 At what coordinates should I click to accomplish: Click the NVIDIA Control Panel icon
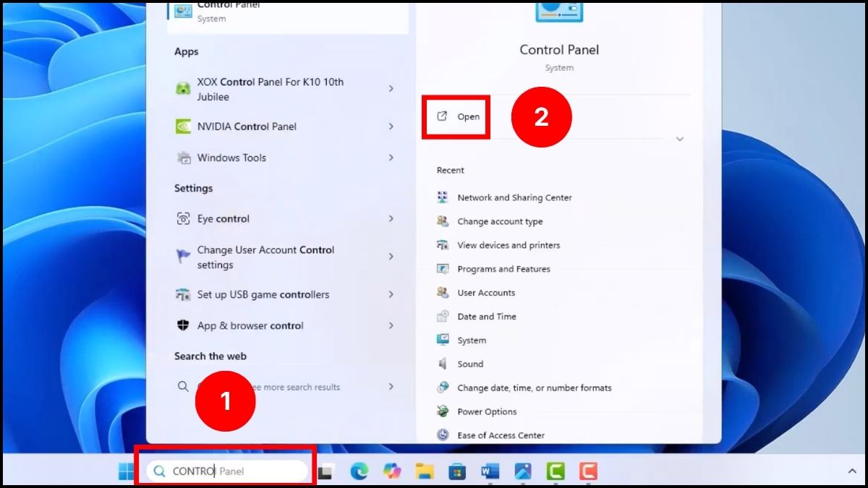(183, 127)
